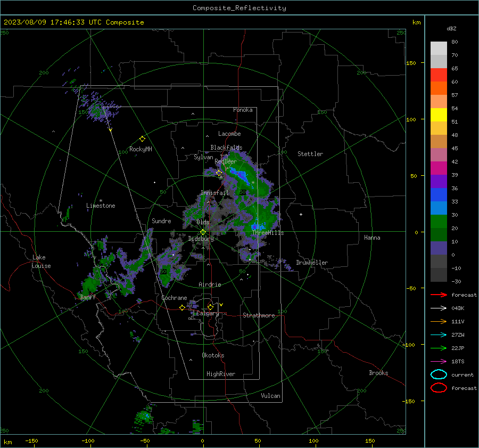479x448 pixels.
Task: Click the Airdrie city label
Action: click(210, 284)
